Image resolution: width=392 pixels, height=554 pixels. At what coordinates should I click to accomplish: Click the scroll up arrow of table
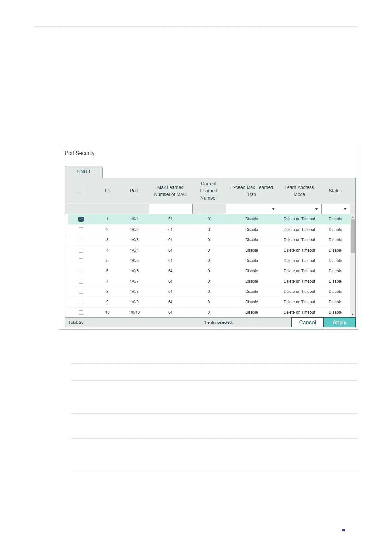(353, 217)
